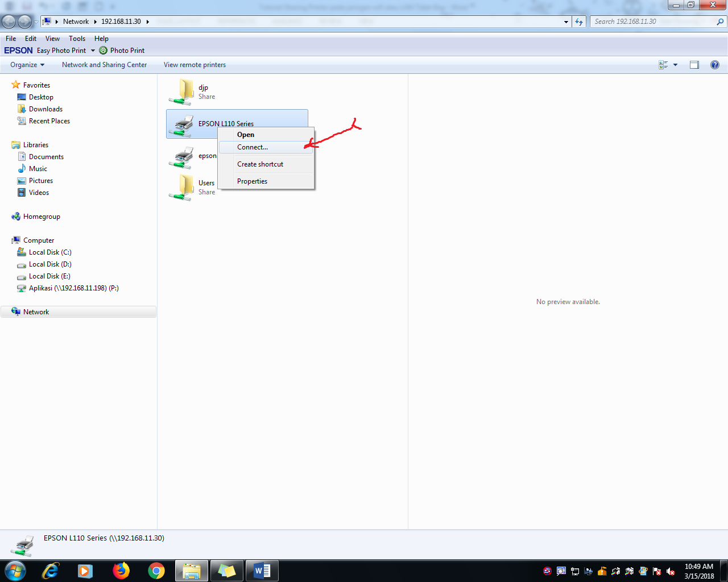Change your view icon in toolbar
The width and height of the screenshot is (728, 582).
[663, 65]
